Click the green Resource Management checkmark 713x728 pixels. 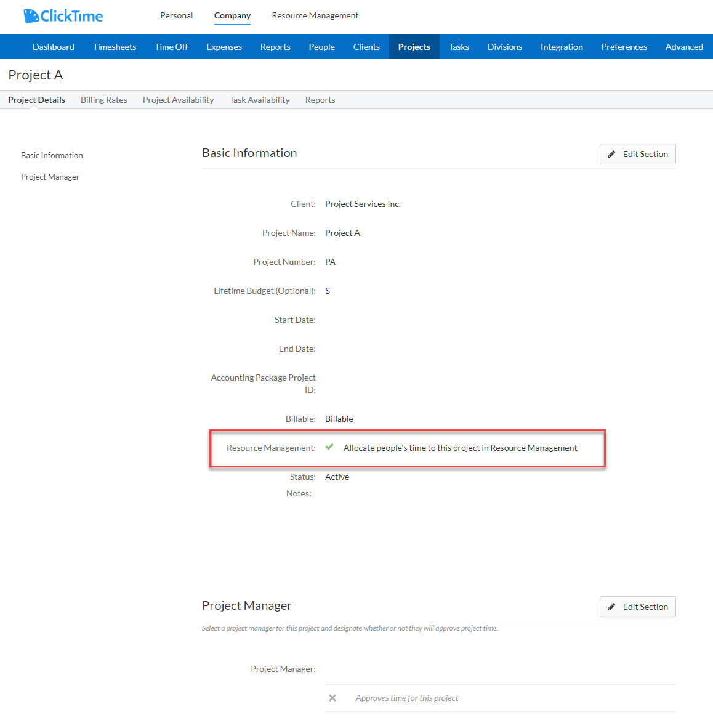330,447
